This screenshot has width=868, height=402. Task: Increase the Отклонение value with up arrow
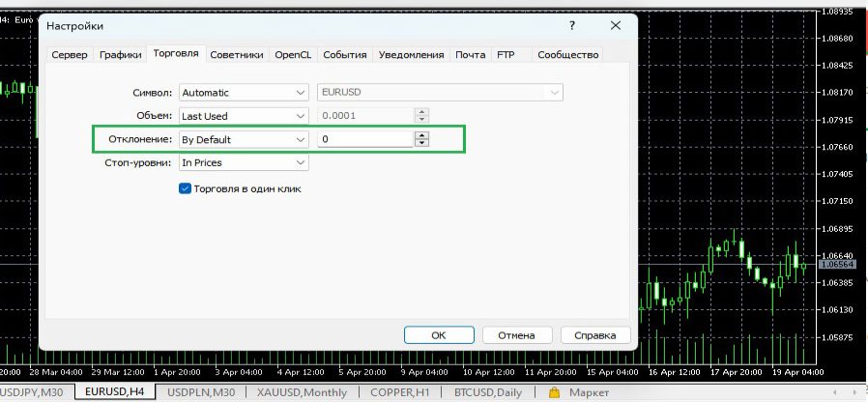(x=421, y=135)
